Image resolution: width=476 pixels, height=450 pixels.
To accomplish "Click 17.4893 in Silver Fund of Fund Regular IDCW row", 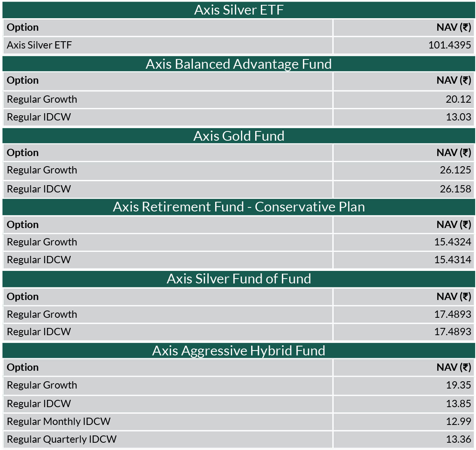I will (453, 332).
